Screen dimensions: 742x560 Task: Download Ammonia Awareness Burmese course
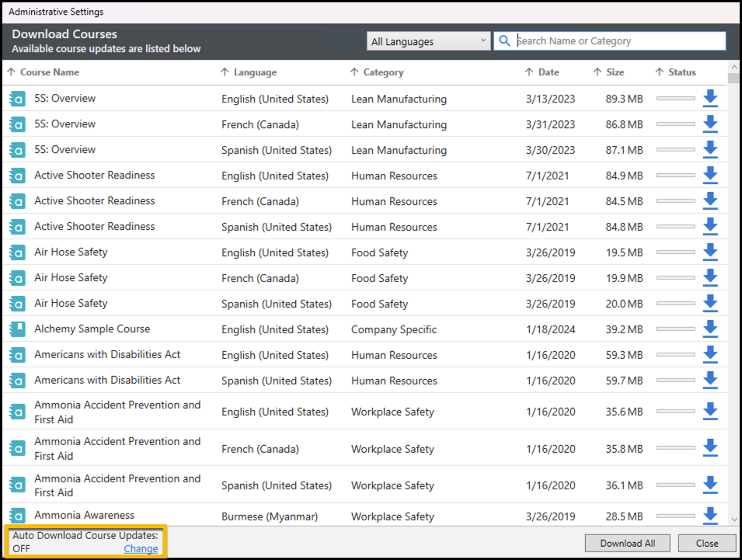[709, 516]
